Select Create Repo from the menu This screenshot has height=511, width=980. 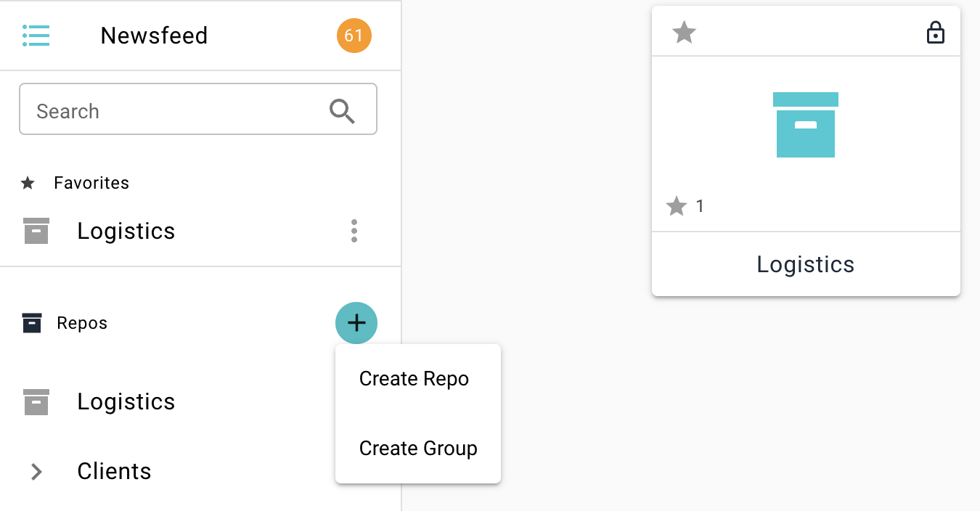tap(414, 379)
